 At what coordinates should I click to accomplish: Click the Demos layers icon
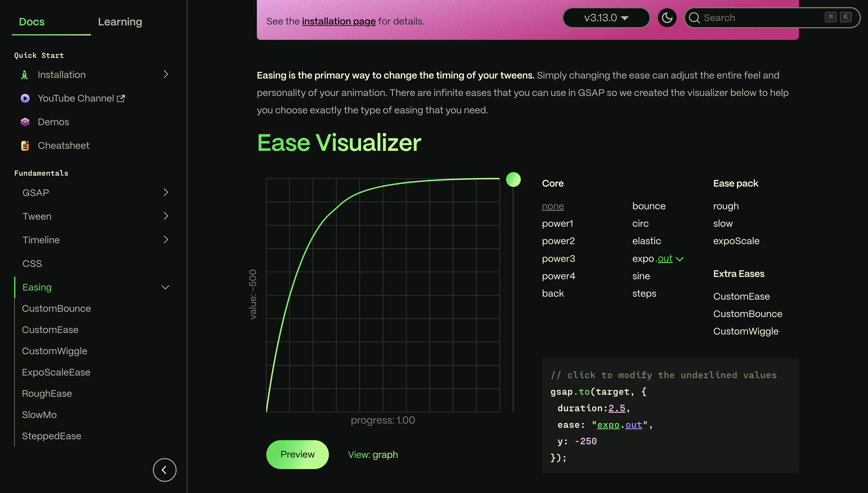pos(25,122)
